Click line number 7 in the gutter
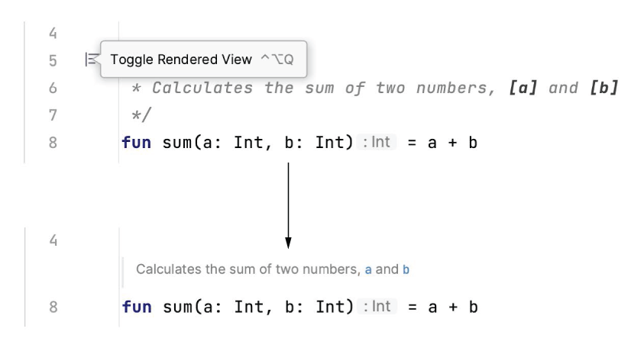This screenshot has width=644, height=348. (x=53, y=115)
